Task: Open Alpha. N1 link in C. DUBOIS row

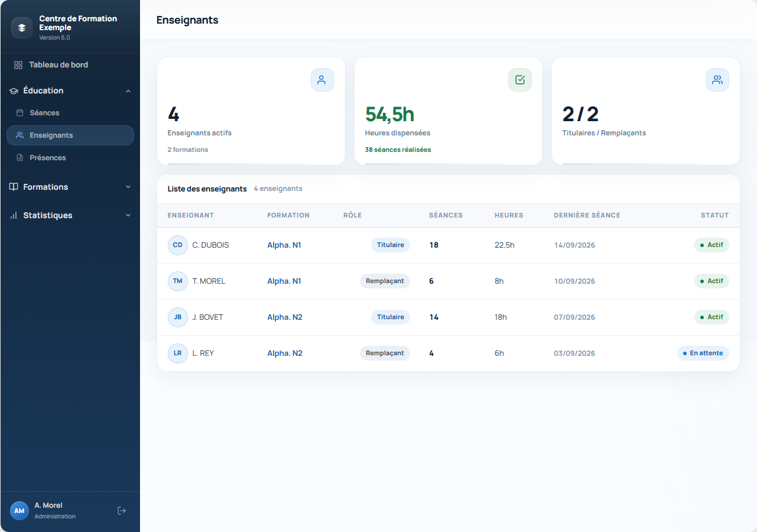Action: pyautogui.click(x=284, y=245)
